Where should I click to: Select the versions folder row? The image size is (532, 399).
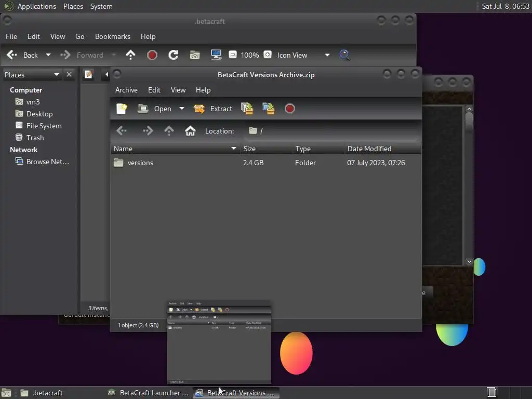[266, 163]
